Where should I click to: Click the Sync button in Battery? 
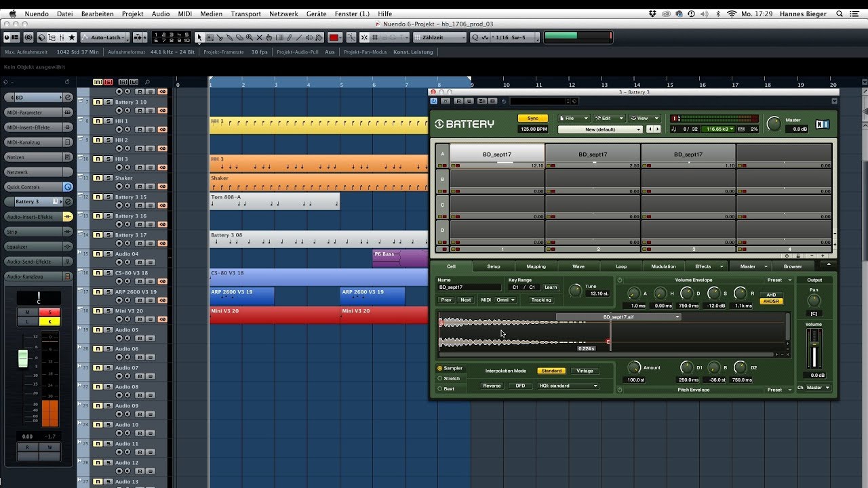click(532, 118)
